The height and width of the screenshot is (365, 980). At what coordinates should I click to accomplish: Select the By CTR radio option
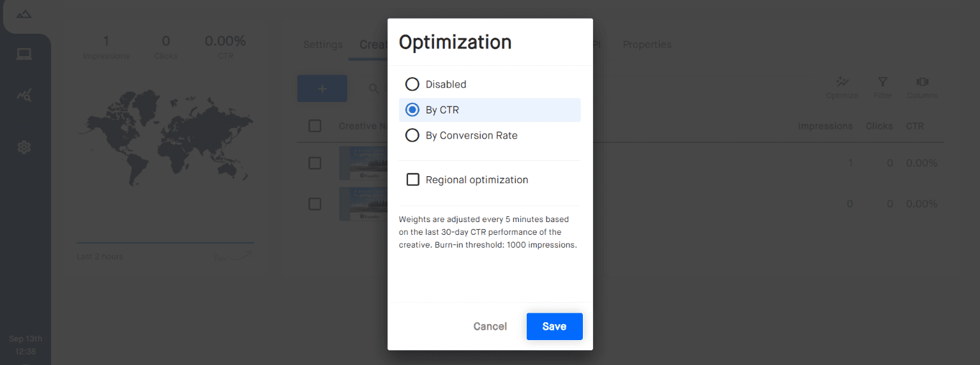coord(412,110)
